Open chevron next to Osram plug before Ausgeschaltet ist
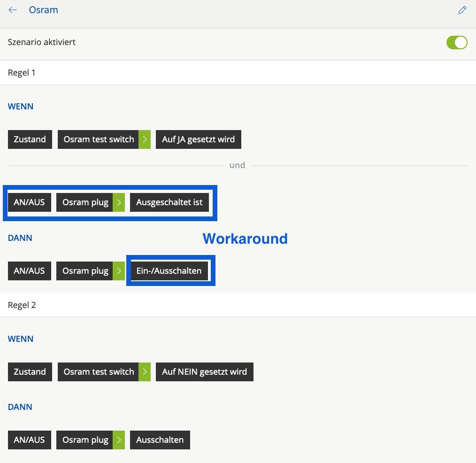476x463 pixels. (x=119, y=203)
